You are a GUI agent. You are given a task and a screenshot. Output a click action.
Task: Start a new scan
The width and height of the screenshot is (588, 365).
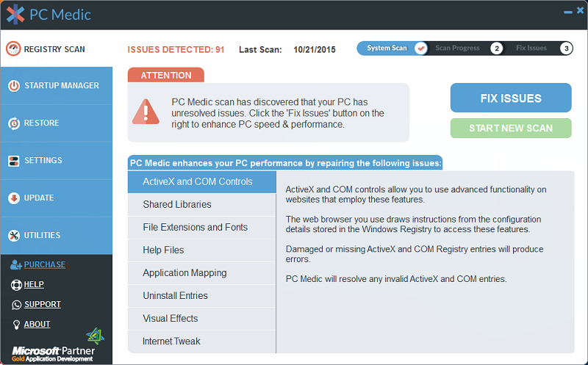(510, 128)
